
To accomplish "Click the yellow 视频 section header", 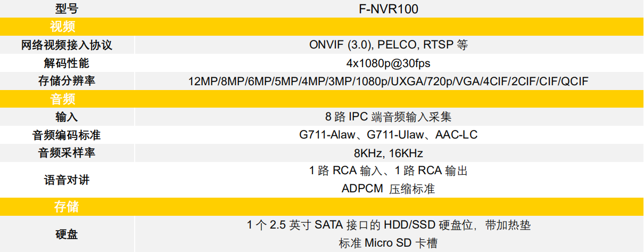I will tap(62, 27).
